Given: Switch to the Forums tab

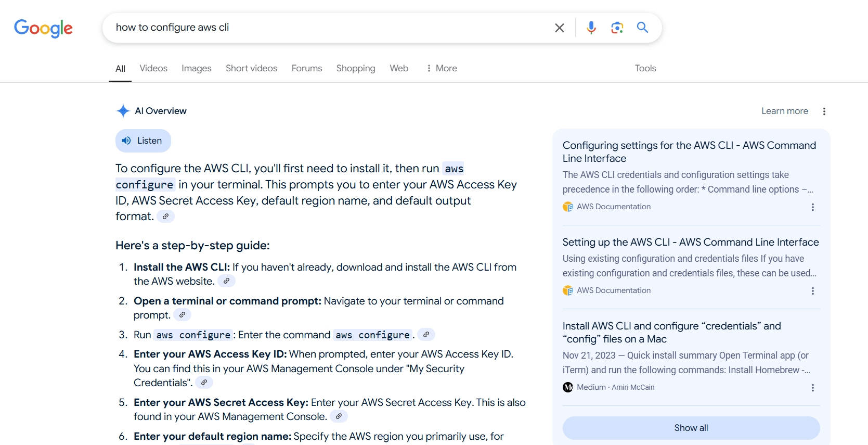Looking at the screenshot, I should (307, 68).
